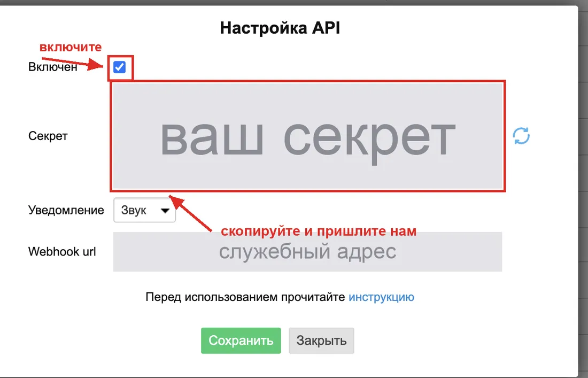
Task: Click the Webhook url field
Action: tap(307, 252)
